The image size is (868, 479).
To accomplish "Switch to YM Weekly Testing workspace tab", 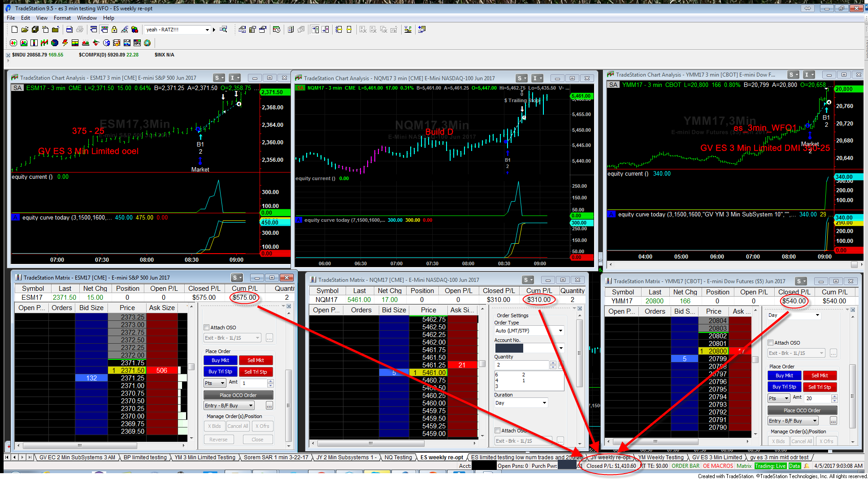I will [x=660, y=457].
